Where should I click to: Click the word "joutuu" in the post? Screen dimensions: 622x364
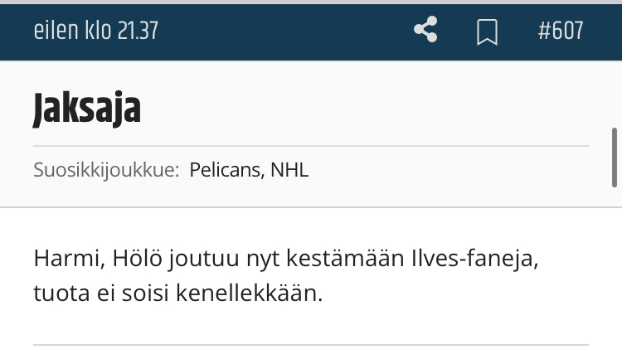(204, 260)
